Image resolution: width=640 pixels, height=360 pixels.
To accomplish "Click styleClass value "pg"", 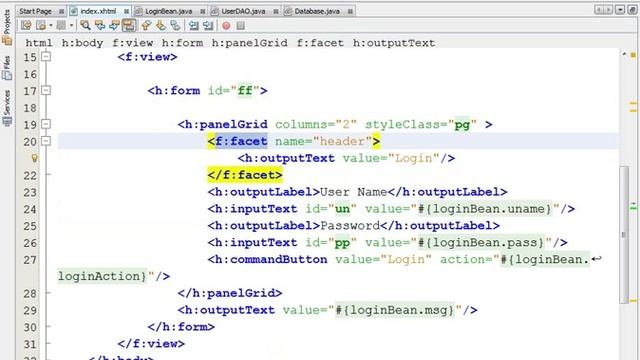I will [x=462, y=124].
